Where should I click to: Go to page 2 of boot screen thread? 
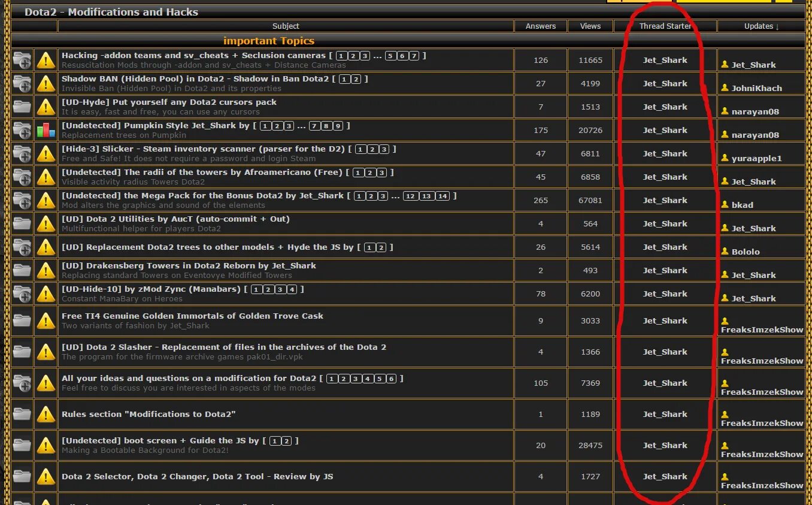pyautogui.click(x=286, y=441)
